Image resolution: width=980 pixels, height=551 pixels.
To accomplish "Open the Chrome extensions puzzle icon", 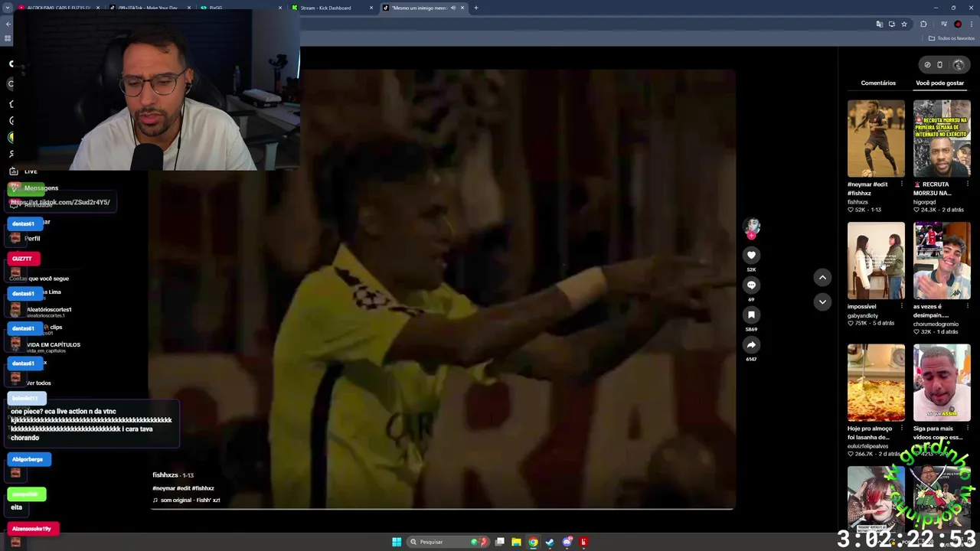I will click(x=923, y=24).
